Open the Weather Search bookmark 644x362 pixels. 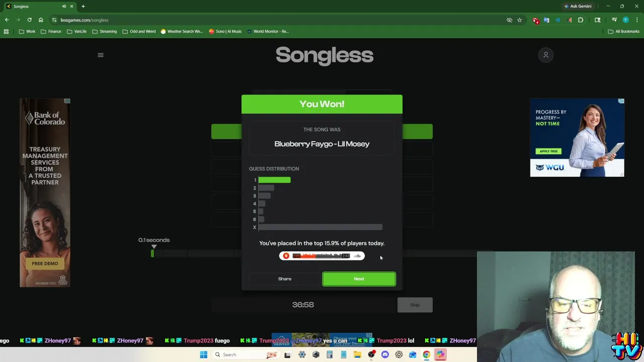[x=182, y=31]
